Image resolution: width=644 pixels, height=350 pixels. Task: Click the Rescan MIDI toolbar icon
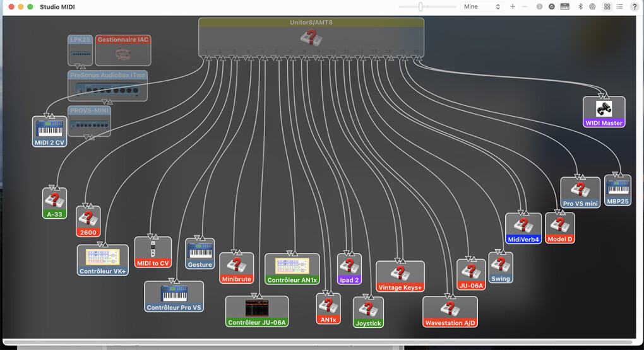552,6
